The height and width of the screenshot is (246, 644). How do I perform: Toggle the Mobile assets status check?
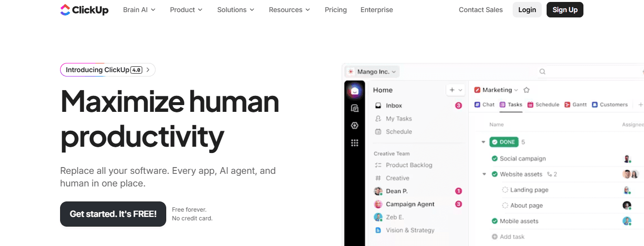click(495, 221)
